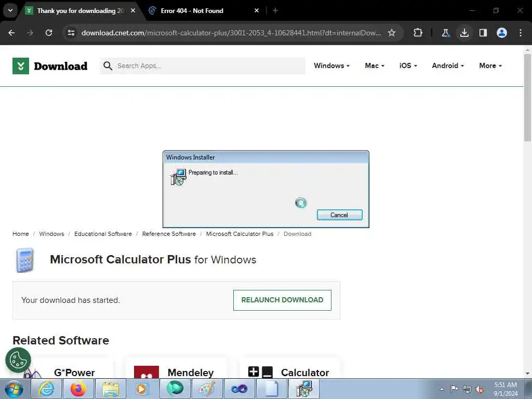532x399 pixels.
Task: Open the Calculator related software card
Action: click(x=289, y=368)
